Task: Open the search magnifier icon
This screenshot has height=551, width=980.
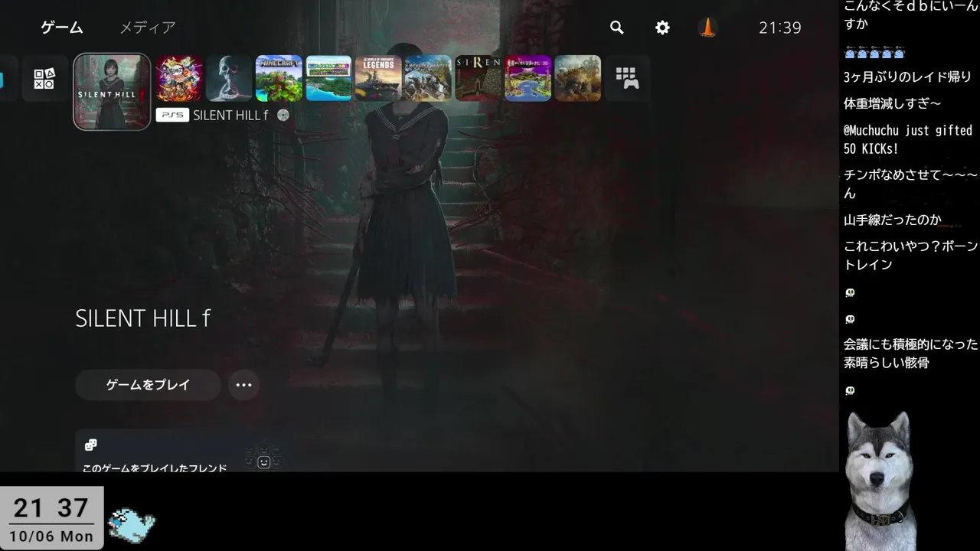Action: (x=616, y=28)
